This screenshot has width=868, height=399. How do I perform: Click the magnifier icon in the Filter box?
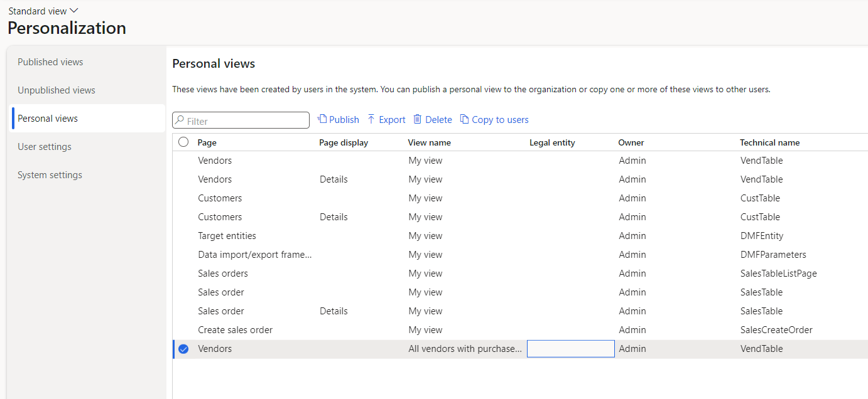(x=178, y=120)
